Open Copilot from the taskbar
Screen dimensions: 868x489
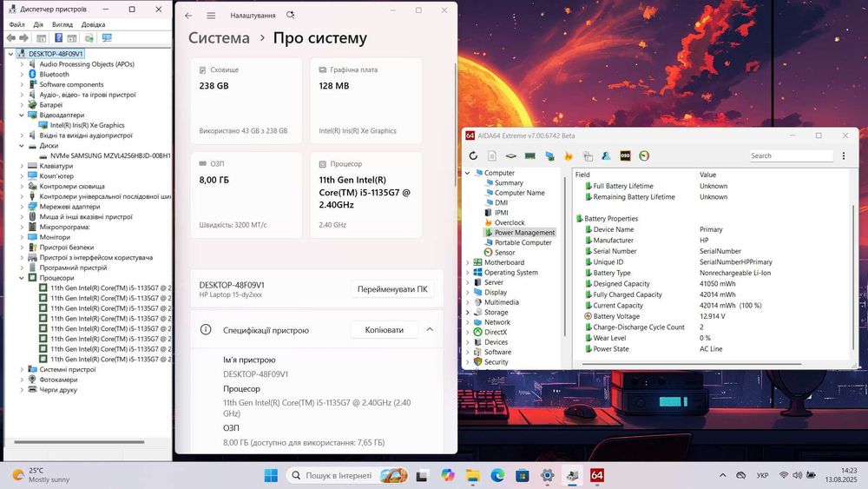coord(447,475)
